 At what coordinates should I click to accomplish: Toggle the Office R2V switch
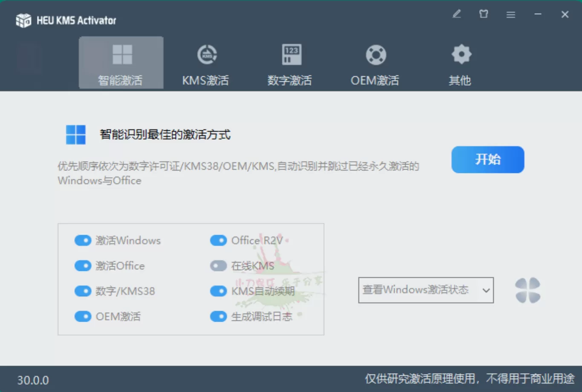tap(219, 241)
